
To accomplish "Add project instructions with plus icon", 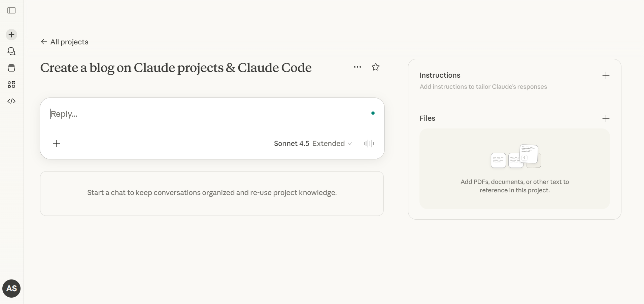I will (x=606, y=75).
